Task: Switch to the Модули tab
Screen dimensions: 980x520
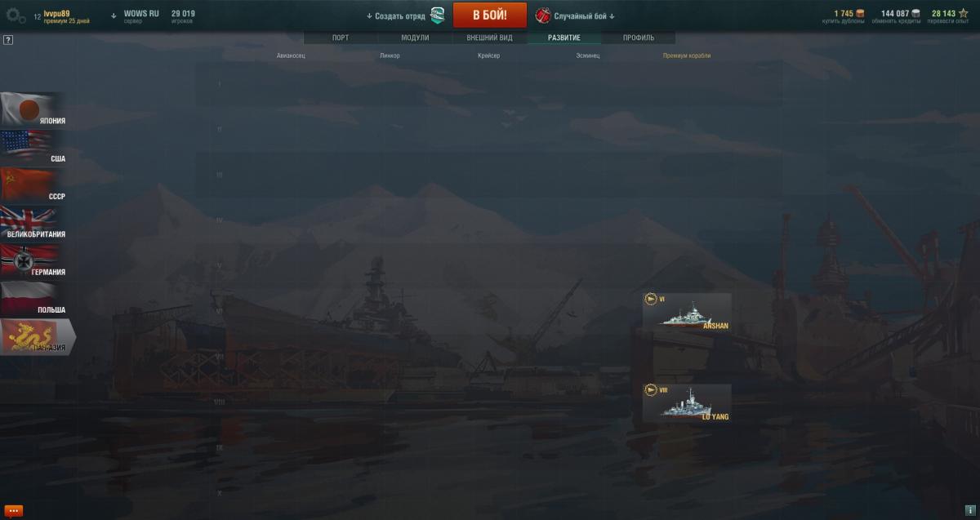Action: coord(415,38)
